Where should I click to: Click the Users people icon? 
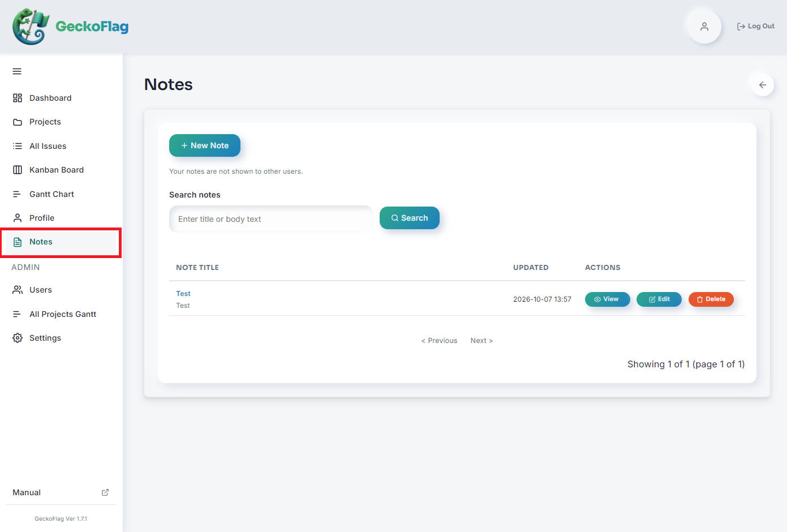pos(18,290)
